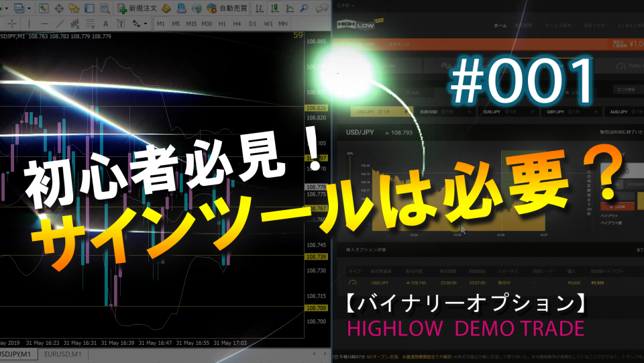Toggle favorite star on EUR/USD tab

470,111
